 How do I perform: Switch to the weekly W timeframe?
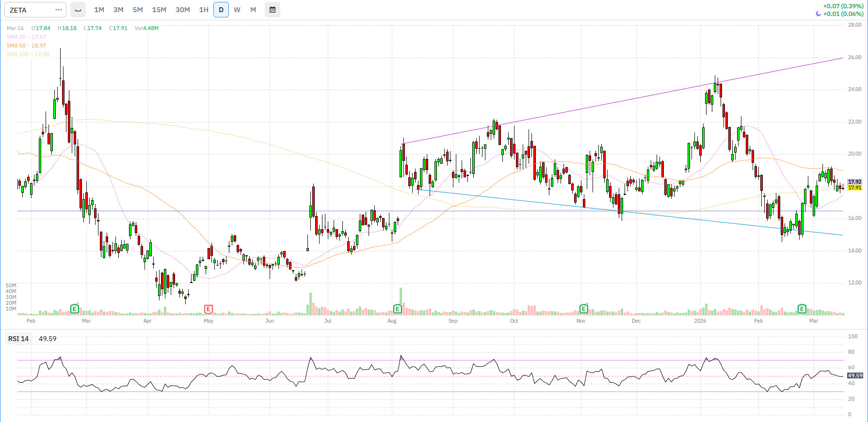click(x=237, y=10)
